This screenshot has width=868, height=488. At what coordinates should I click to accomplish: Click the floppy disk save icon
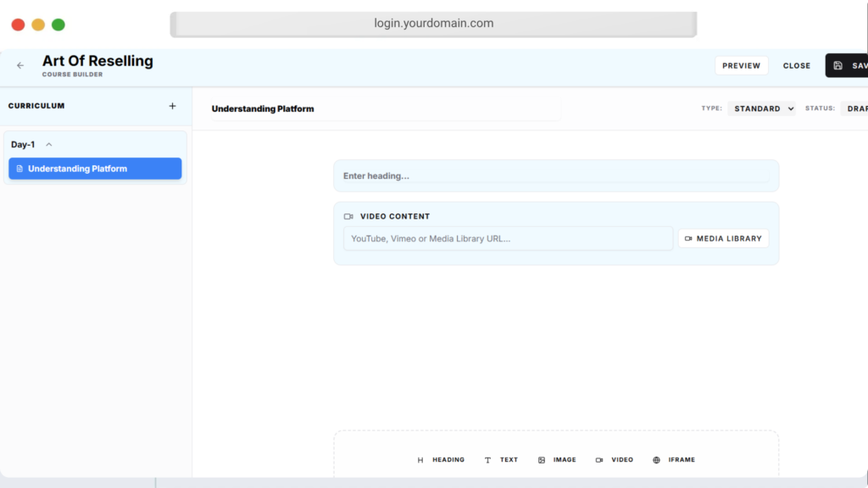(837, 65)
